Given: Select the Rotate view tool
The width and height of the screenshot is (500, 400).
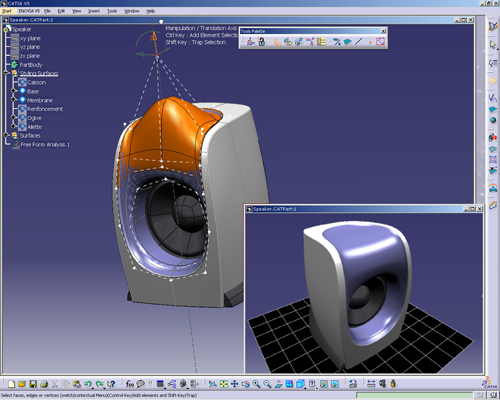Looking at the screenshot, I should 246,384.
